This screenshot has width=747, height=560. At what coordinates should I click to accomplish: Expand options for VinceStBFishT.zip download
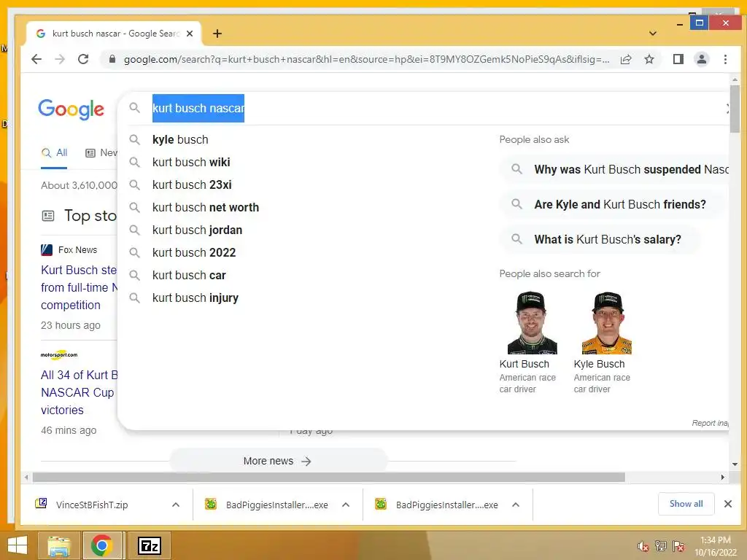[176, 505]
